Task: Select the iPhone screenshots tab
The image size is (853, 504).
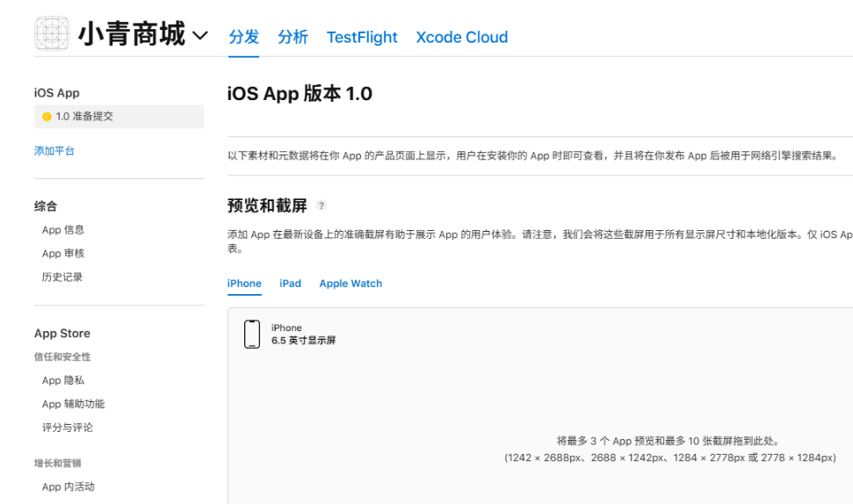Action: click(x=244, y=284)
